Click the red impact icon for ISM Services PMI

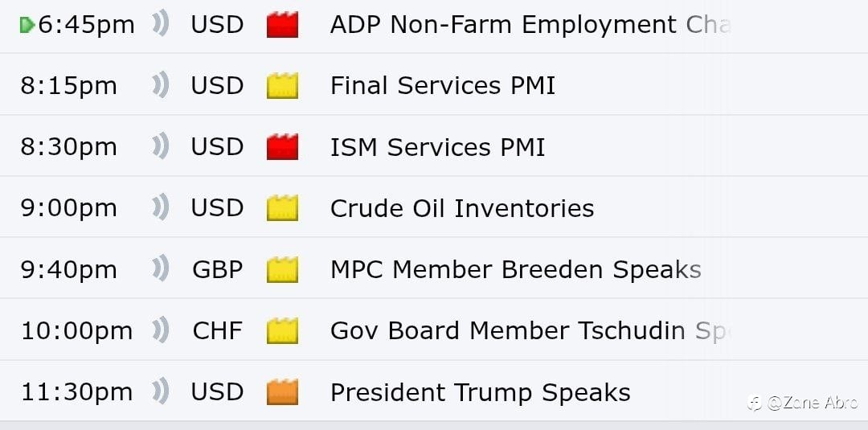click(282, 147)
